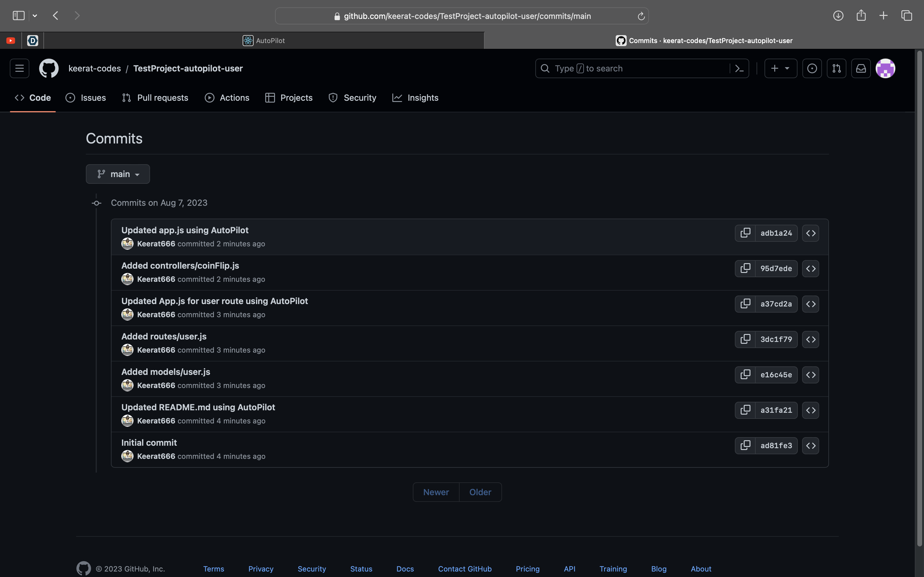Expand the main branch selector
Screen dimensions: 924x577
(118, 174)
